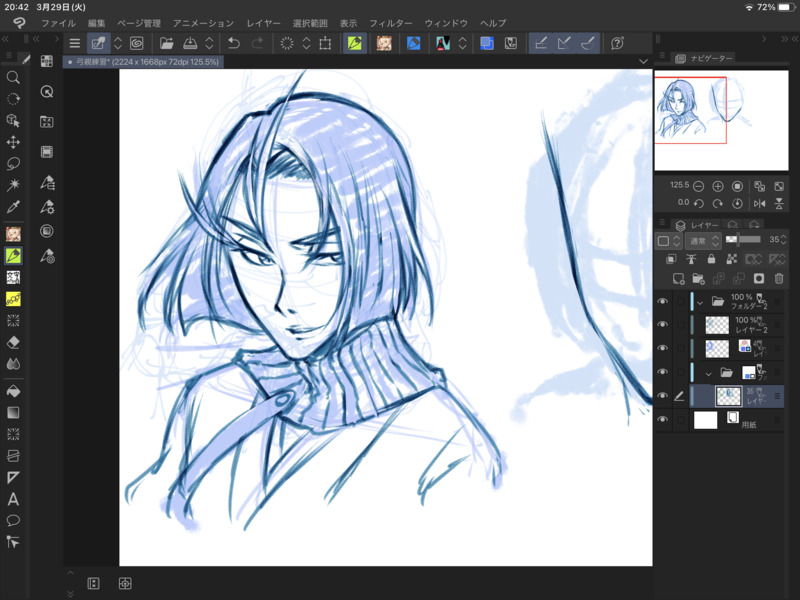Viewport: 800px width, 600px height.
Task: Open the ヘルプ menu
Action: (x=493, y=23)
